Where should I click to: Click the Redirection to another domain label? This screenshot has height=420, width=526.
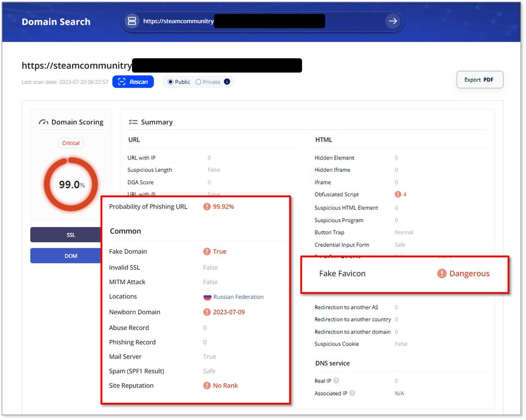tap(352, 332)
